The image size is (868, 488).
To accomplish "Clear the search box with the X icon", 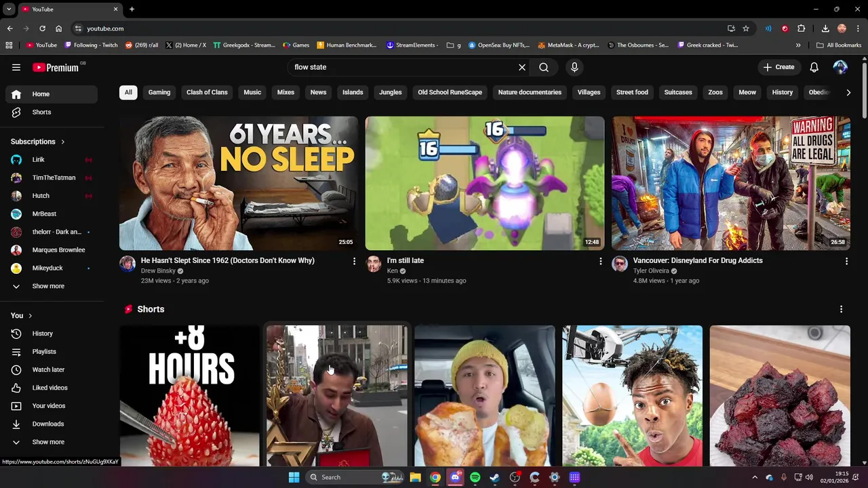I will click(522, 67).
